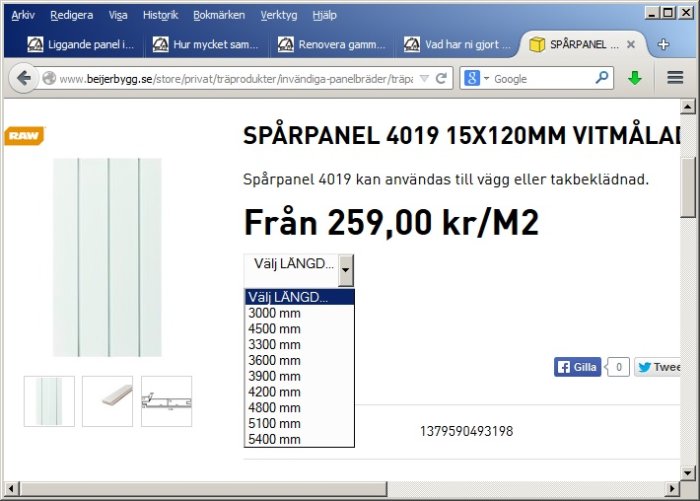Click the Facebook Gilla button

pyautogui.click(x=577, y=367)
